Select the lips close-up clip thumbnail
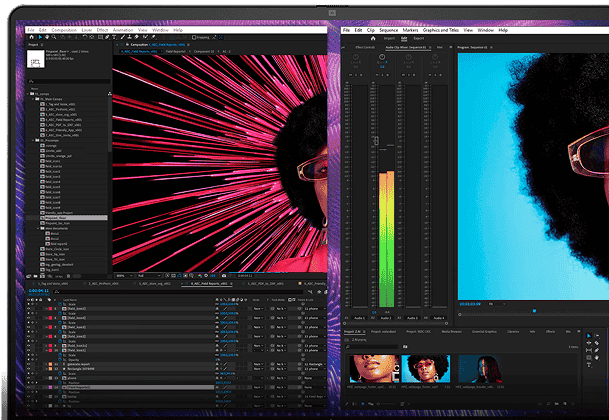The width and height of the screenshot is (609, 420). coord(374,369)
